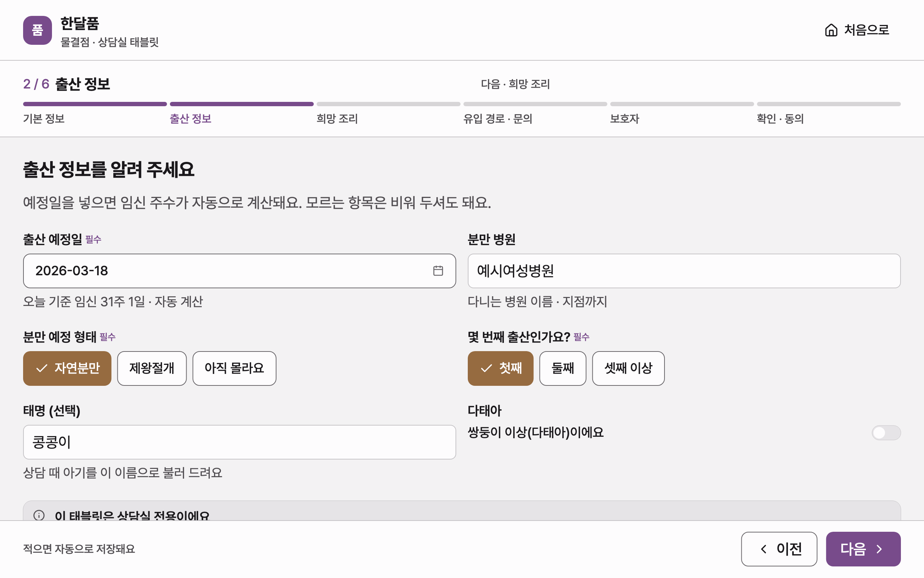
Task: Click the 상담 때 아기를 이 이름으로 hint
Action: 123,473
